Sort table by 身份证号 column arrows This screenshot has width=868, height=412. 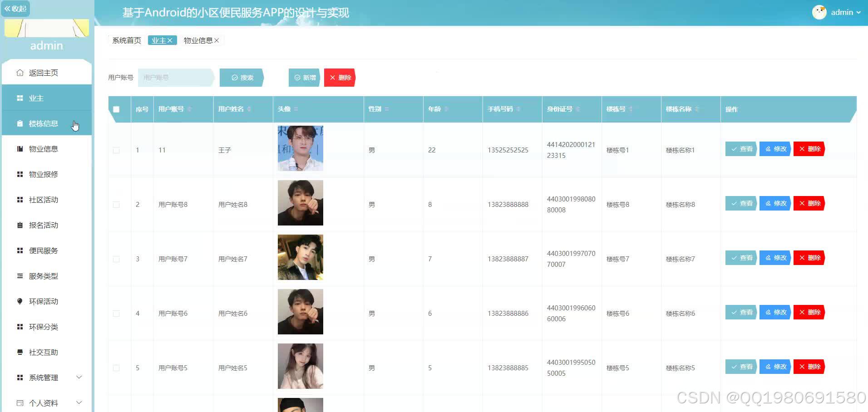(577, 109)
